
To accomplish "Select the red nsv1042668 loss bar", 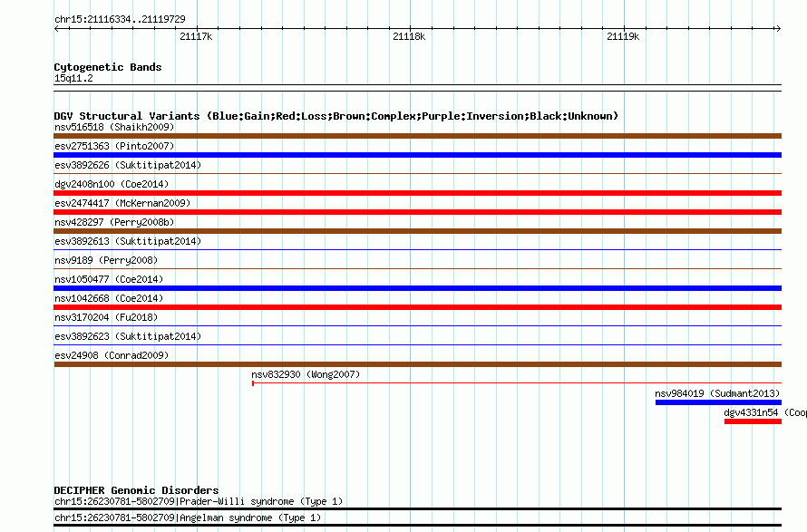I will 417,307.
